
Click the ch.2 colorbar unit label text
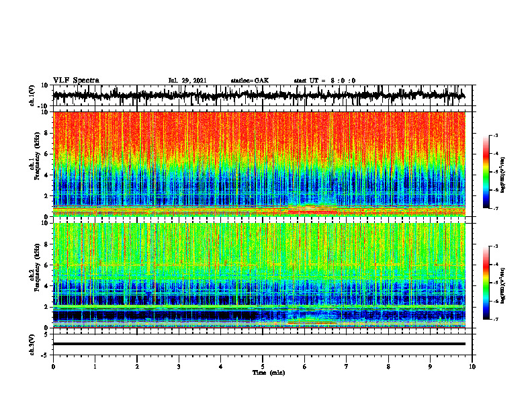point(503,285)
